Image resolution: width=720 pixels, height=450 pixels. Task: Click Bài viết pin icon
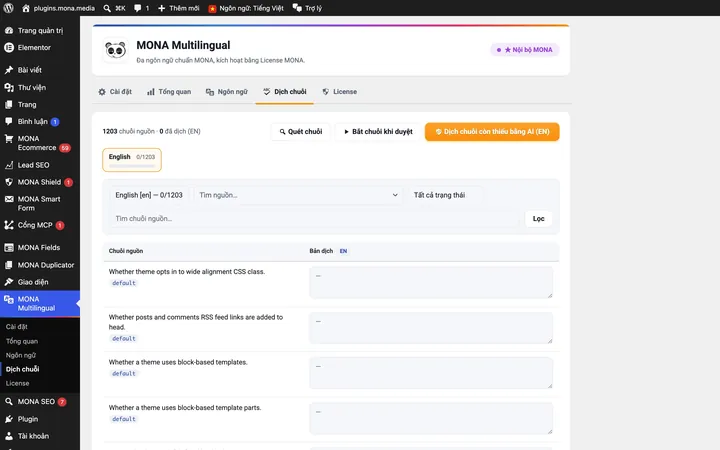click(9, 70)
